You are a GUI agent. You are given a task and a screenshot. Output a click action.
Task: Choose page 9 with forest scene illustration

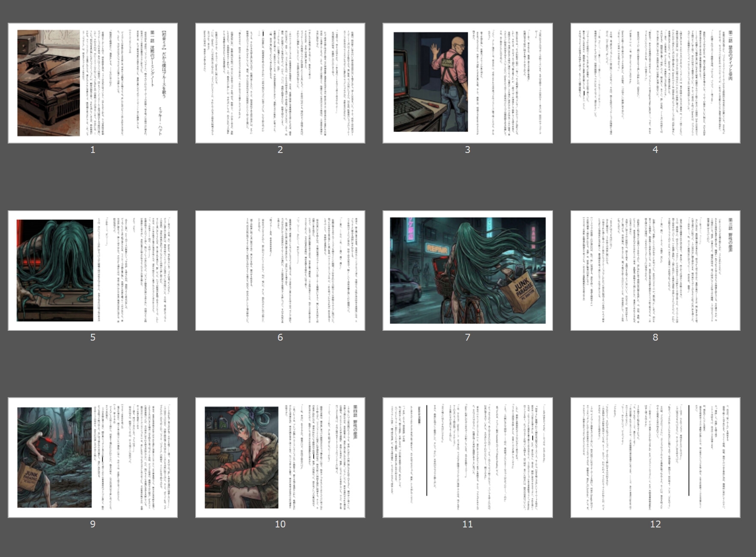click(93, 458)
